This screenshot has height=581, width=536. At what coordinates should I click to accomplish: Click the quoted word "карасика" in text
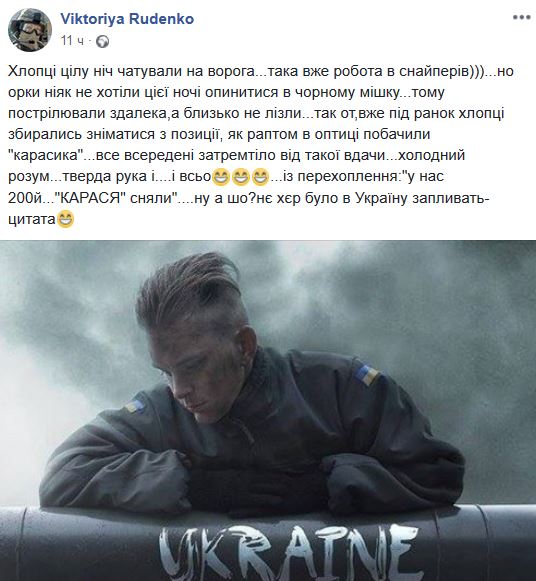pyautogui.click(x=45, y=155)
